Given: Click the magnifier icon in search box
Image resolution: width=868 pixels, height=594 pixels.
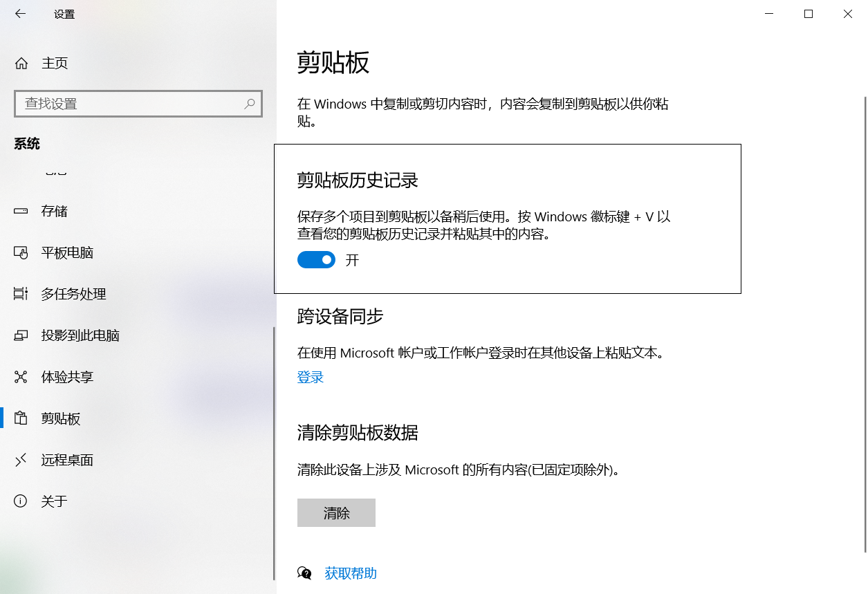Looking at the screenshot, I should click(249, 103).
